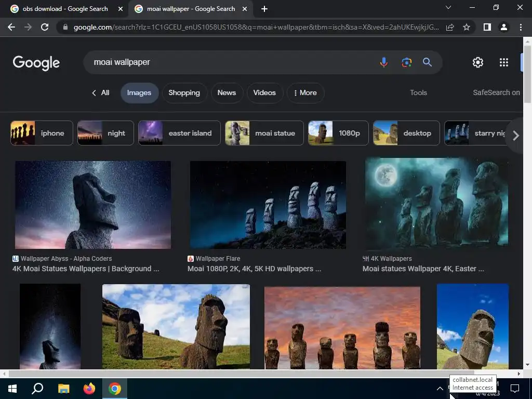Switch to the News tab
This screenshot has width=532, height=399.
[x=227, y=92]
